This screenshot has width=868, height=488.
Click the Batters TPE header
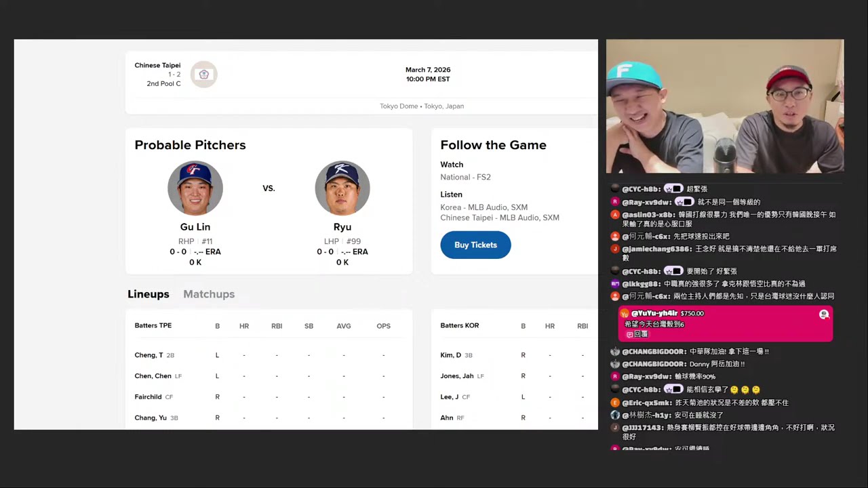(x=153, y=325)
